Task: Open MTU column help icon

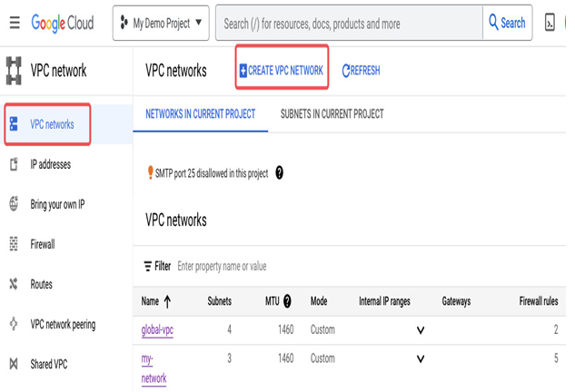Action: click(x=287, y=301)
